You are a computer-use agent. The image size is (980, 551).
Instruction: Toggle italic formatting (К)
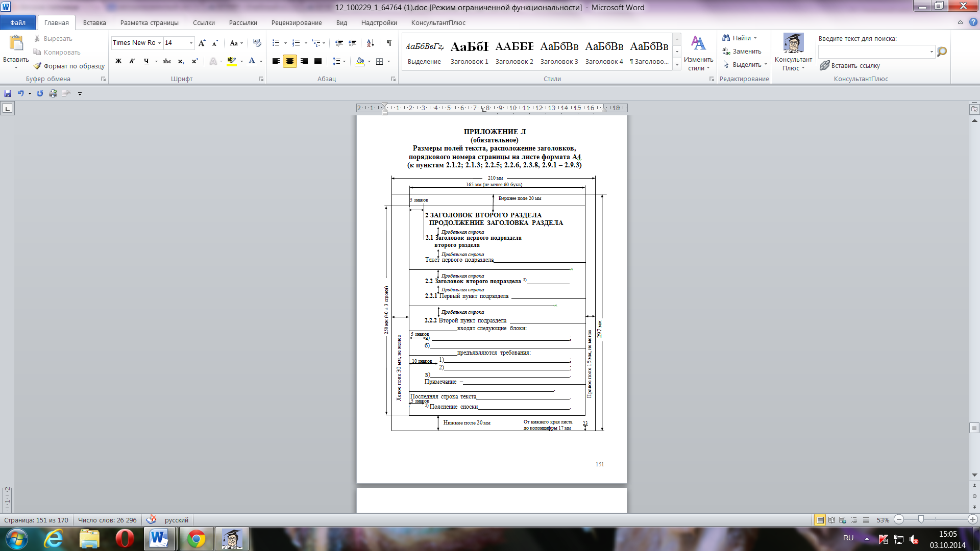point(132,61)
